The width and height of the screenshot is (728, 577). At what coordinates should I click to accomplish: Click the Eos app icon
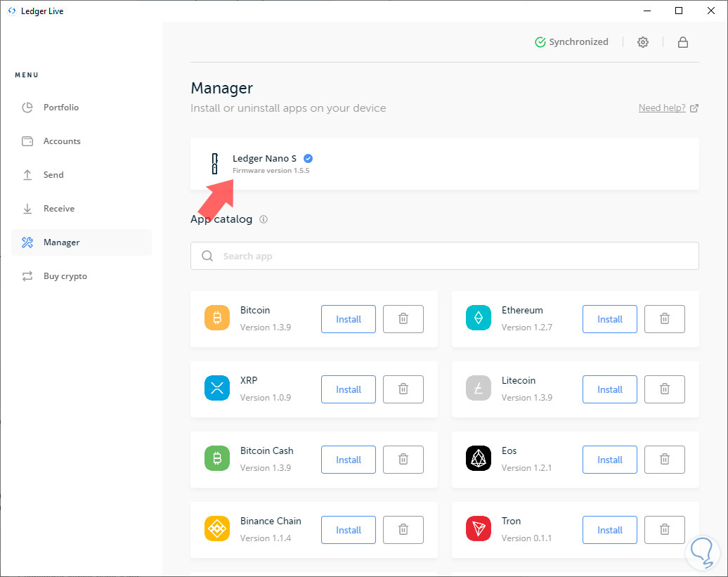(x=479, y=458)
